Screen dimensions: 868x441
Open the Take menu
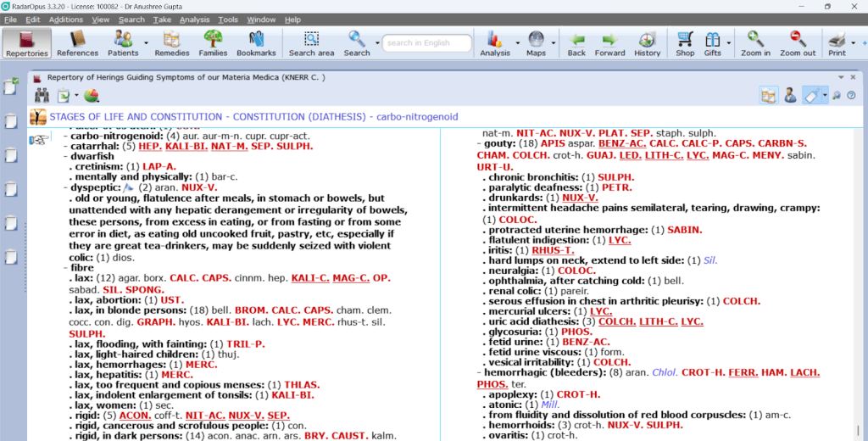(162, 20)
